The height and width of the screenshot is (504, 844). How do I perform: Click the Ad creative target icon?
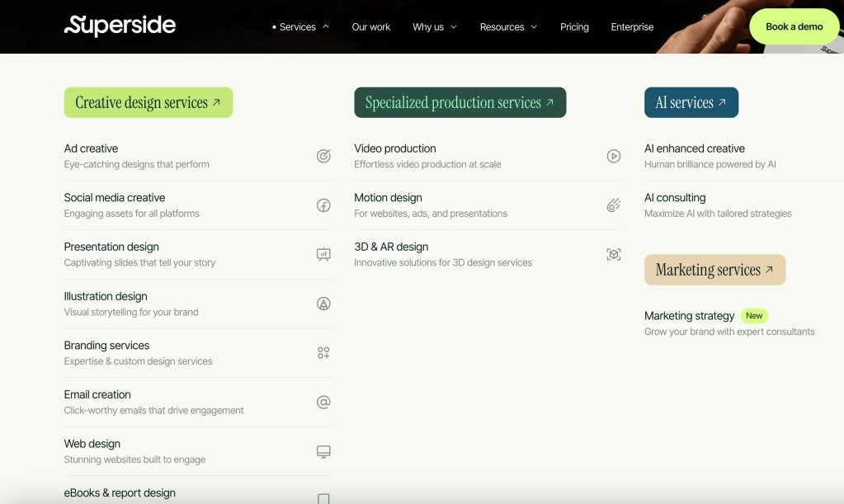tap(323, 156)
